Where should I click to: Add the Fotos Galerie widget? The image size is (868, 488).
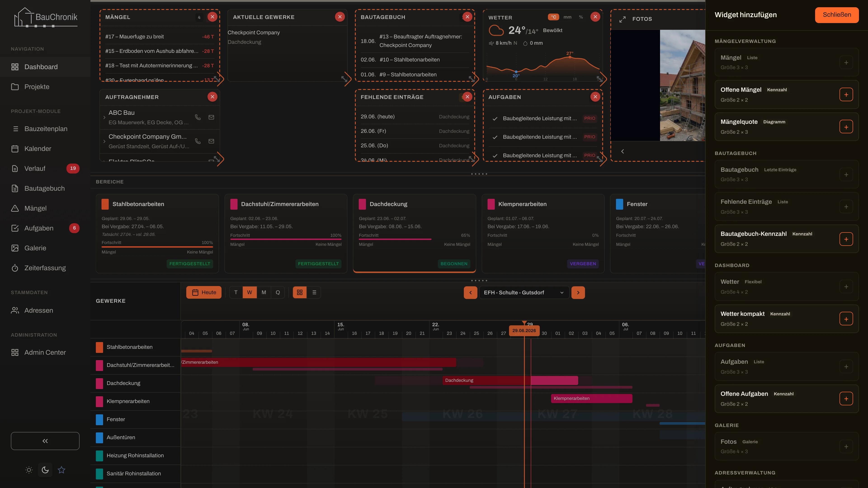point(846,447)
